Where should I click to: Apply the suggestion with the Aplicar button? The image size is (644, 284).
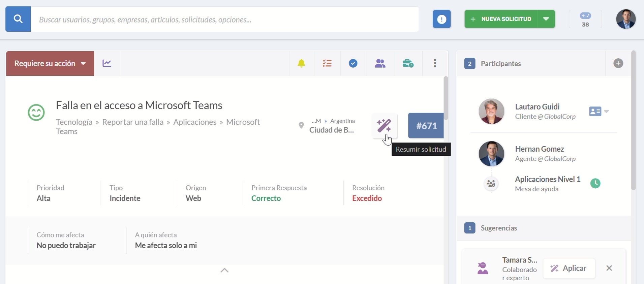(x=569, y=268)
